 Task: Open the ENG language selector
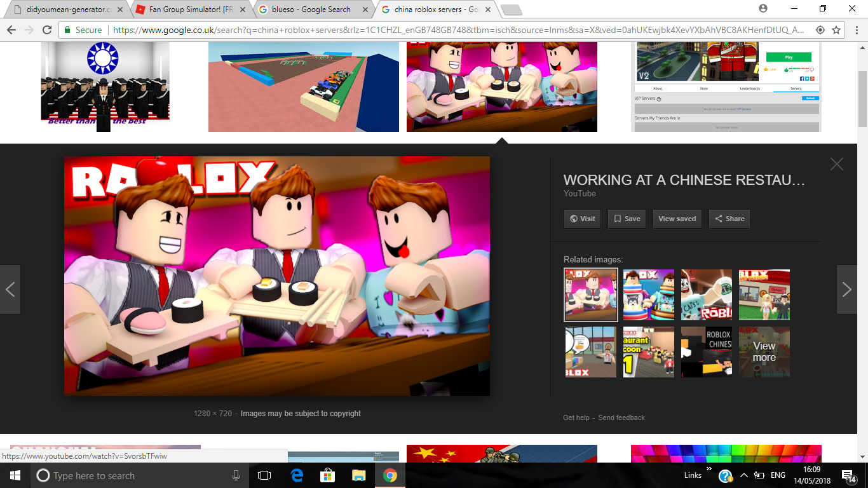pyautogui.click(x=778, y=475)
